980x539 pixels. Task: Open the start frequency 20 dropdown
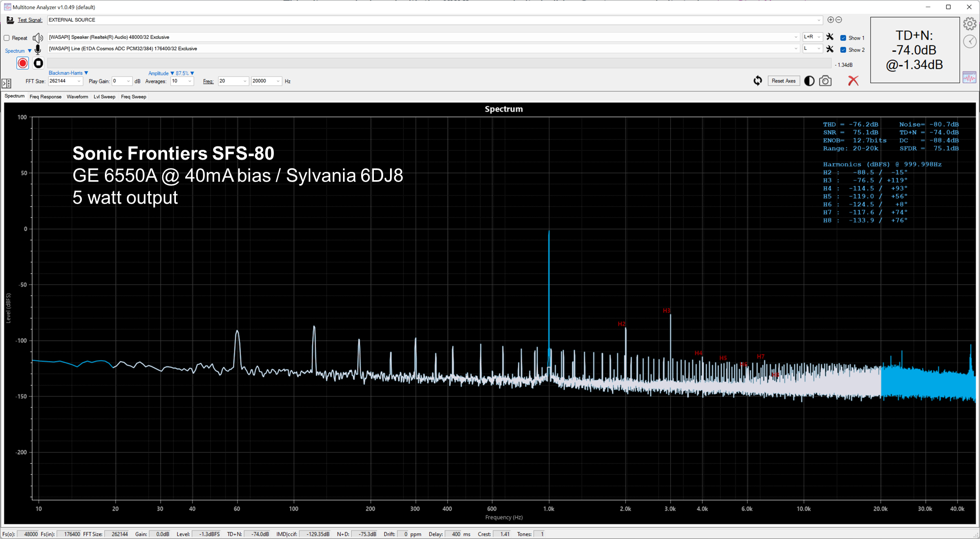click(x=233, y=81)
